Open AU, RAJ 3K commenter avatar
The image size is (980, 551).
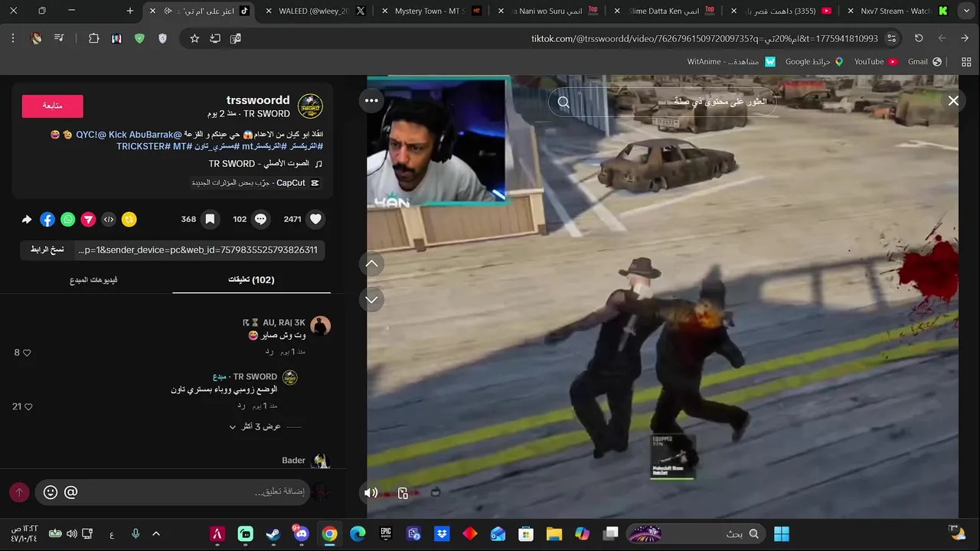[x=320, y=326]
